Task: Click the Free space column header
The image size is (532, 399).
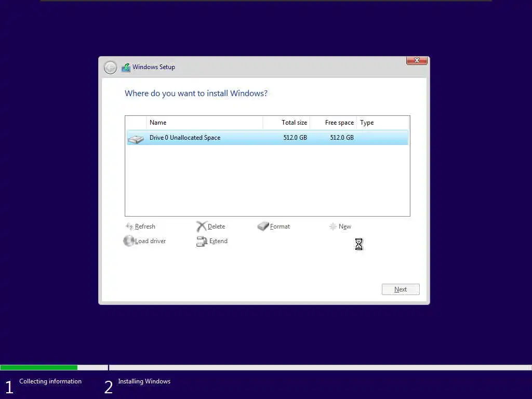Action: tap(333, 123)
